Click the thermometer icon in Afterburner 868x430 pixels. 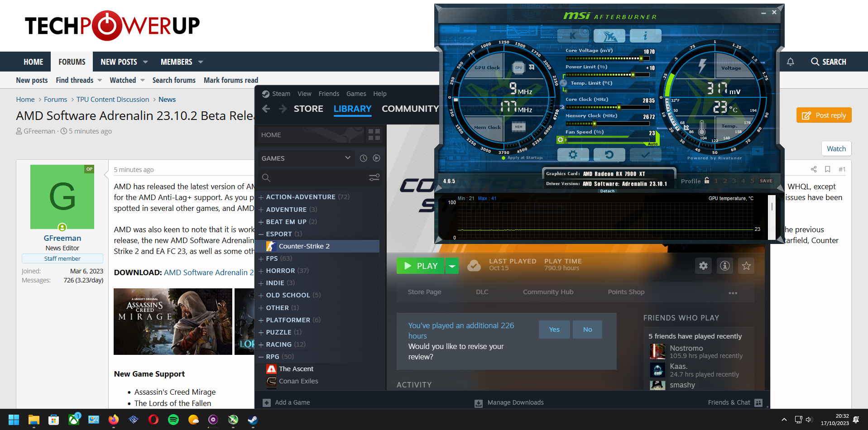tap(702, 128)
